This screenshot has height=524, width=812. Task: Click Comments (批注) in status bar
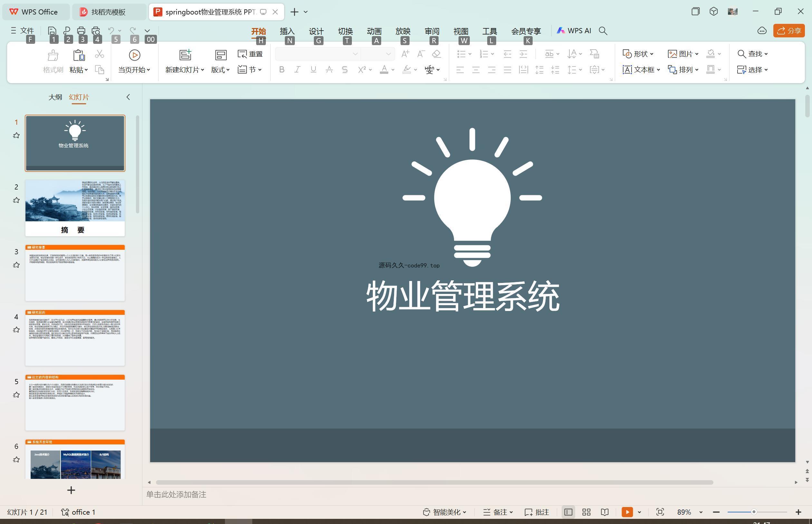tap(537, 512)
